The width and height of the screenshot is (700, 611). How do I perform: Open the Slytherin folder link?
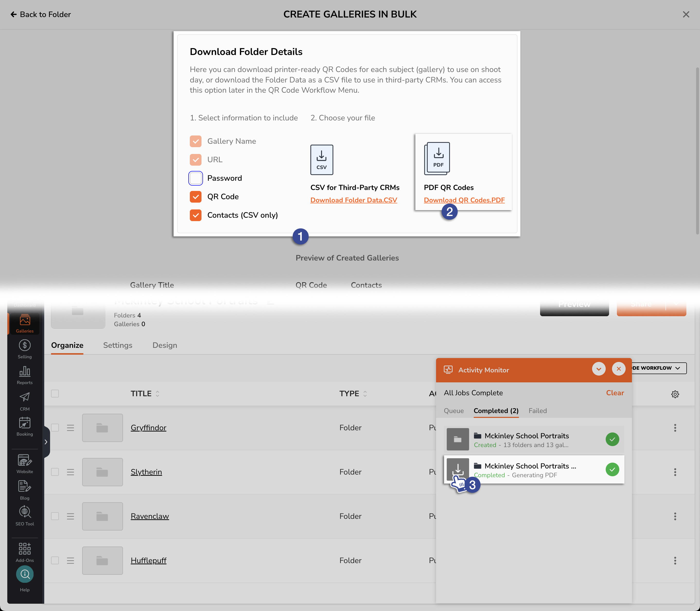pos(147,472)
